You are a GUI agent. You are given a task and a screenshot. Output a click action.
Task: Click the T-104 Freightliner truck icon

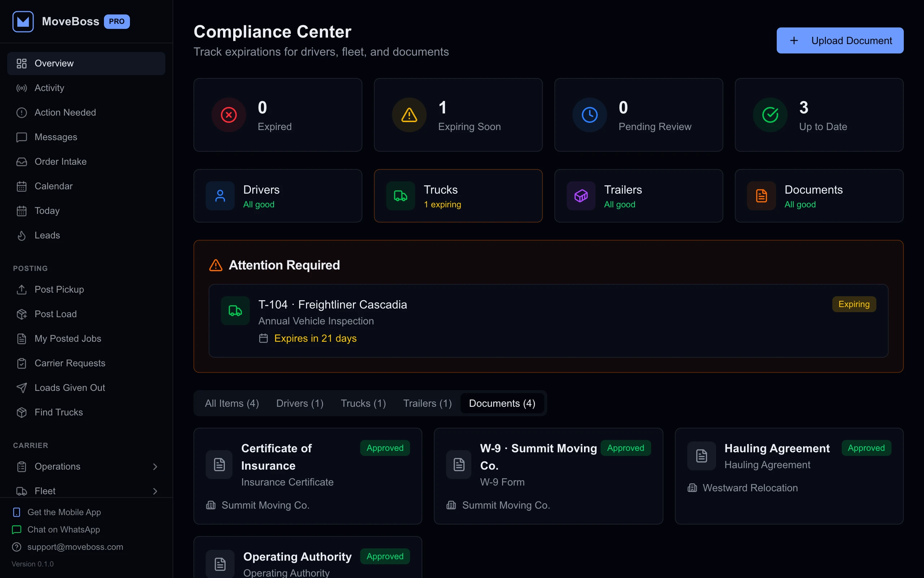tap(235, 310)
